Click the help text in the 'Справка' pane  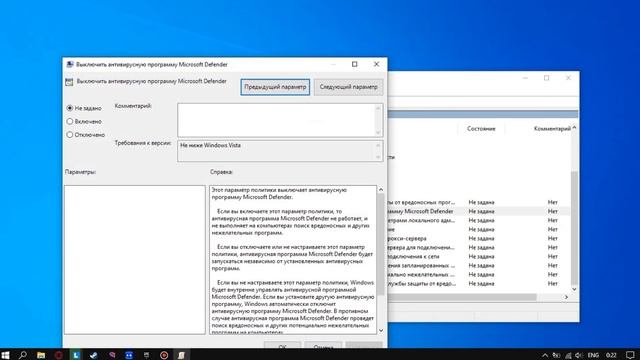point(293,260)
